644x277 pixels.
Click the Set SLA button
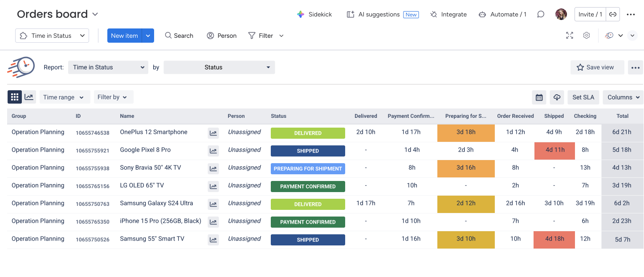coord(583,97)
